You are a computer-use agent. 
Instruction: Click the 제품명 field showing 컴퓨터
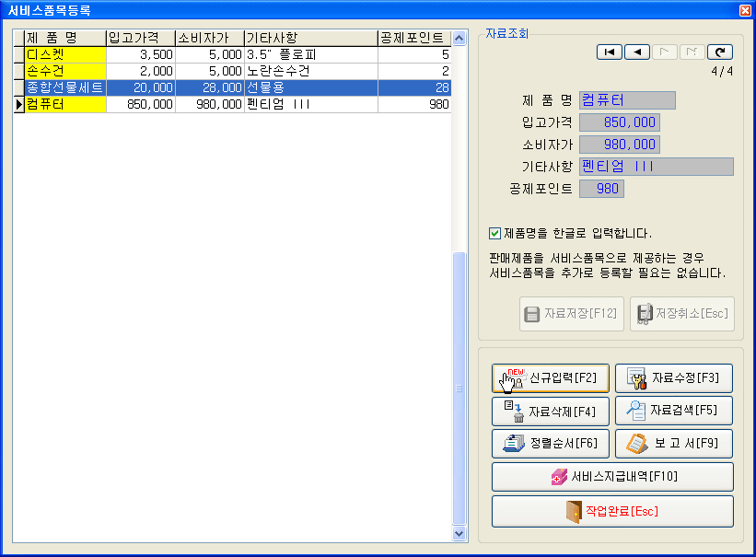[x=627, y=100]
